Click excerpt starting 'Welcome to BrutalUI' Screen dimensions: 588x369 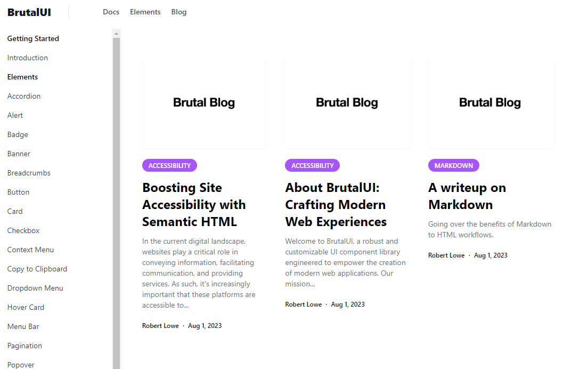pyautogui.click(x=345, y=262)
